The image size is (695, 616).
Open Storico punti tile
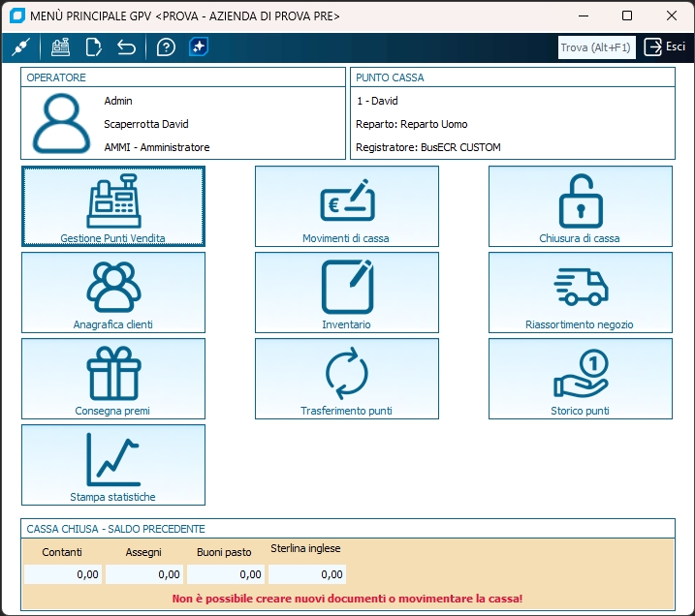pyautogui.click(x=580, y=379)
